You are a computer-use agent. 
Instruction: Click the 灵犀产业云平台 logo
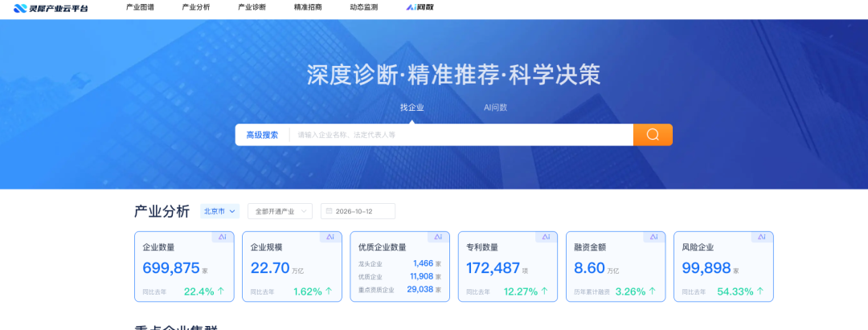coord(51,8)
